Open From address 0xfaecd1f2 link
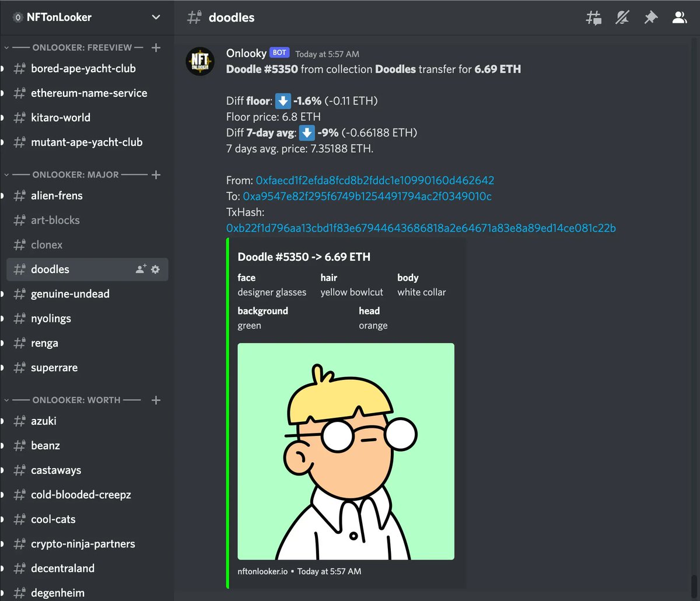The height and width of the screenshot is (601, 700). pyautogui.click(x=374, y=180)
